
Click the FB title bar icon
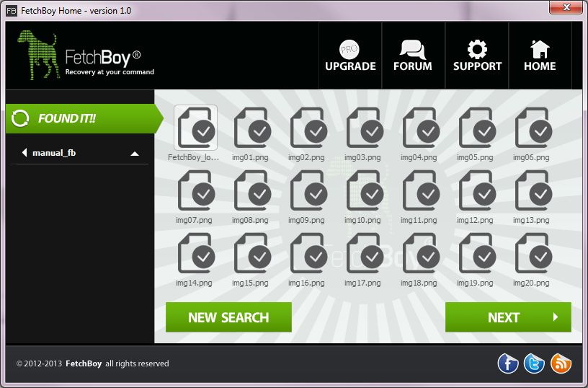click(x=12, y=11)
